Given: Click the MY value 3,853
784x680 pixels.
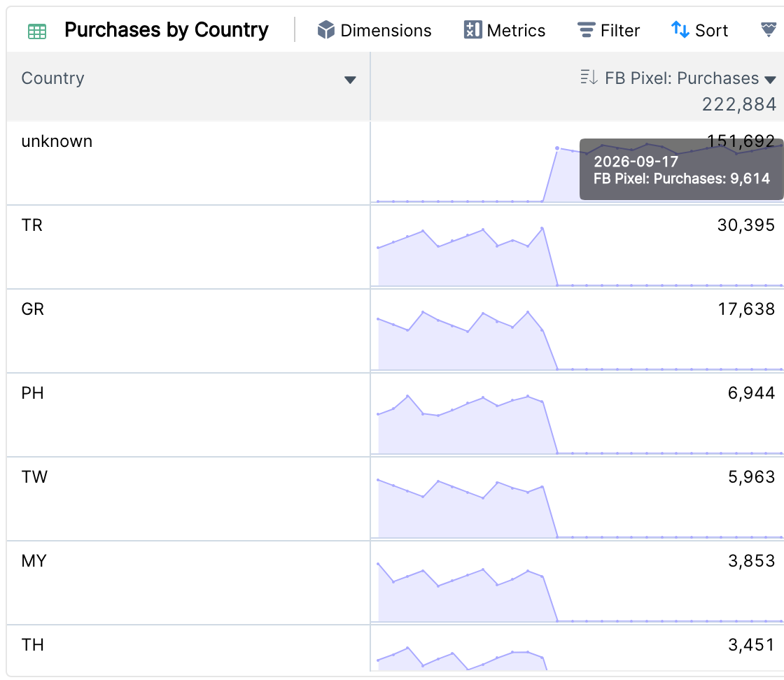Looking at the screenshot, I should [x=751, y=560].
